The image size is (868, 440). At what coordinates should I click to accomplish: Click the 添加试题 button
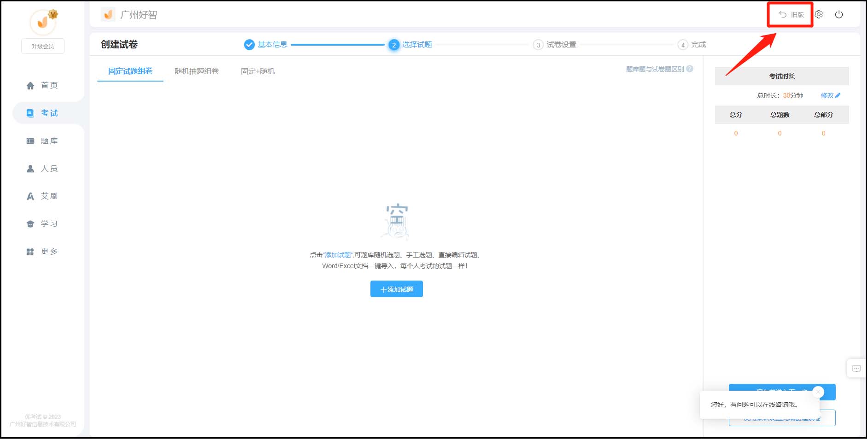(x=397, y=289)
